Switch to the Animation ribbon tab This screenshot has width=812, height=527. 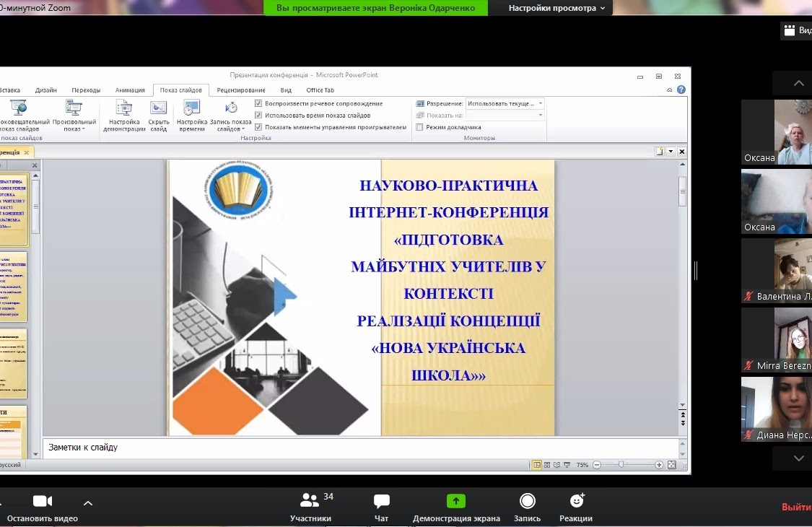coord(130,90)
